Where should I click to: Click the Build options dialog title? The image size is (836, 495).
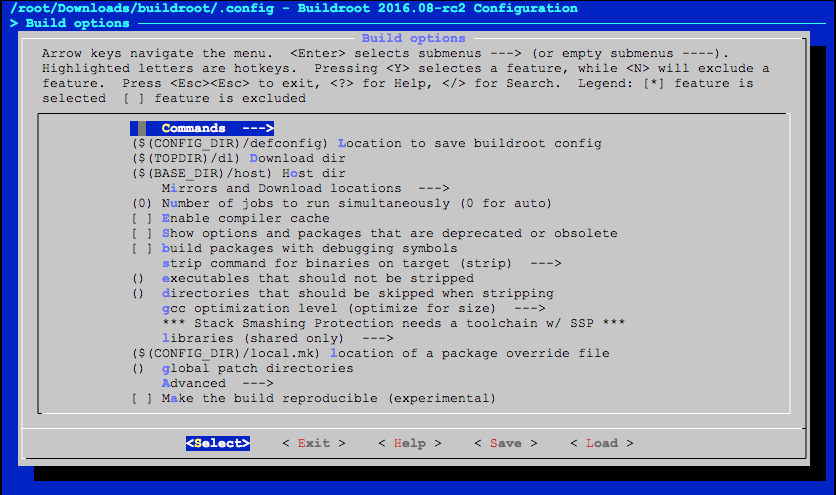(413, 38)
